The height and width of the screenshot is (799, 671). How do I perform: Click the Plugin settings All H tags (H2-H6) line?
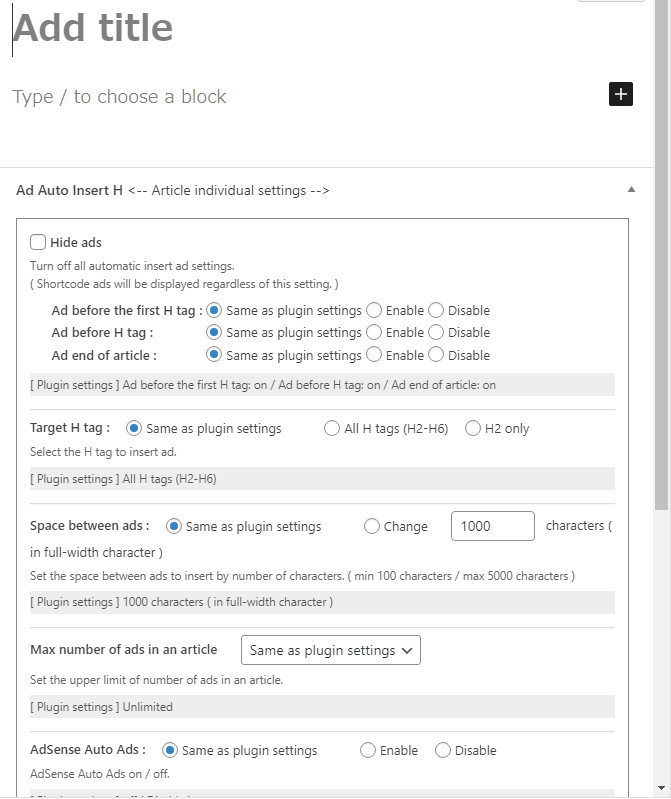(x=322, y=478)
